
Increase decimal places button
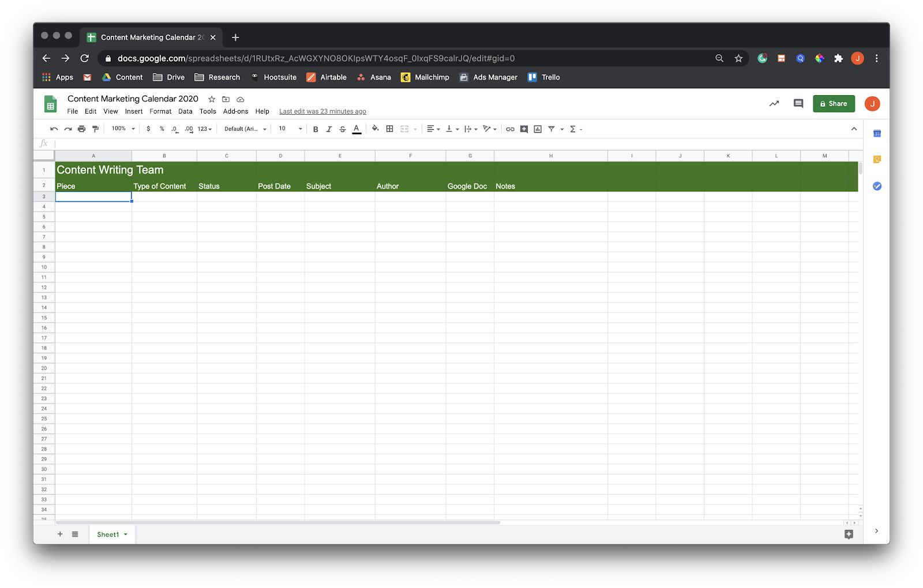coord(189,129)
